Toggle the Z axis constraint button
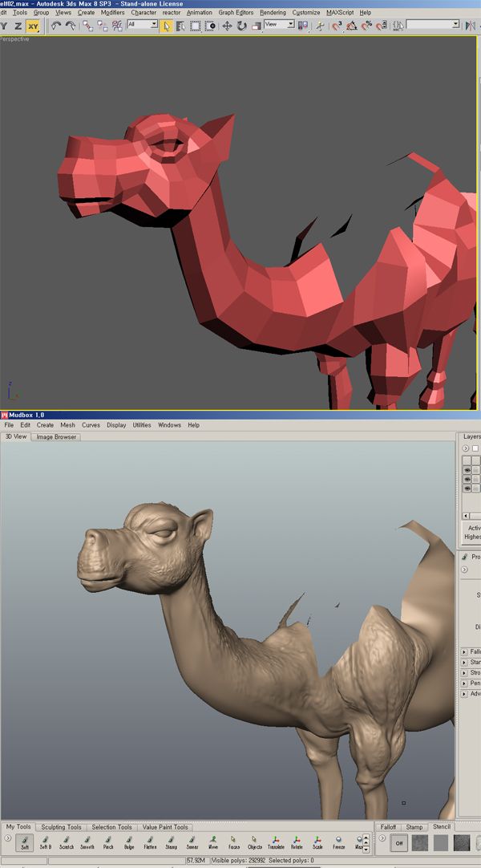 (18, 26)
